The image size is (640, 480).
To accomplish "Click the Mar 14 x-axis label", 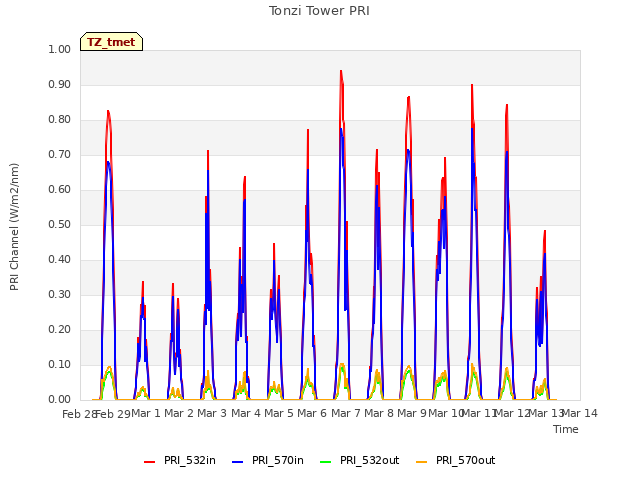I will click(x=580, y=413).
